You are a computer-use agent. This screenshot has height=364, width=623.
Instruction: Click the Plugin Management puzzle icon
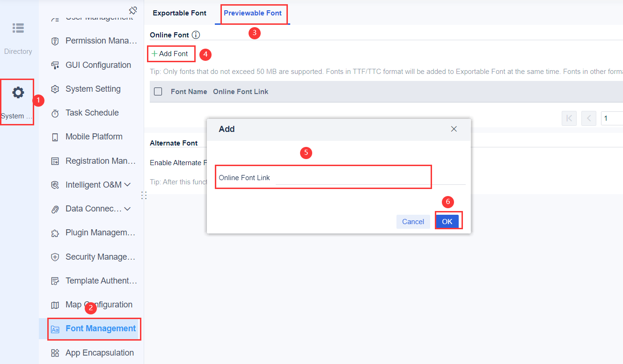tap(55, 233)
